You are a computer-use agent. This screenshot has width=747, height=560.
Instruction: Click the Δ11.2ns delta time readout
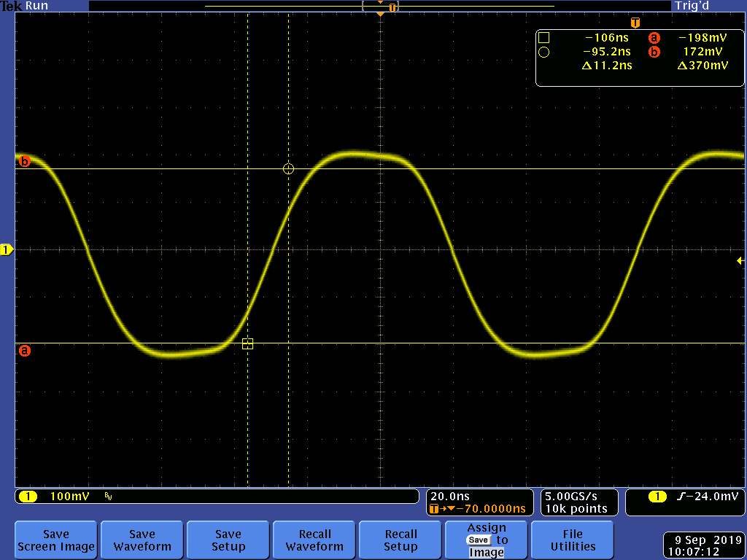click(607, 65)
